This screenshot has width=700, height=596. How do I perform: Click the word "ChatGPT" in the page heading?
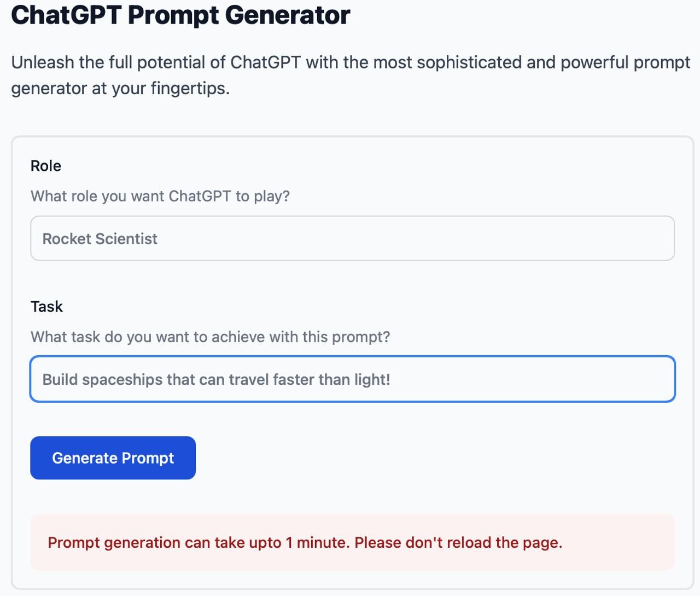pyautogui.click(x=66, y=15)
